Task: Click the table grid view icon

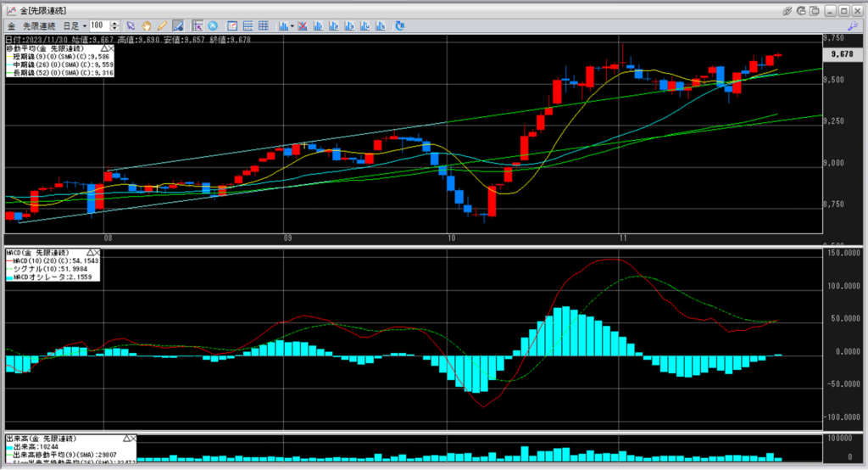Action: click(264, 26)
